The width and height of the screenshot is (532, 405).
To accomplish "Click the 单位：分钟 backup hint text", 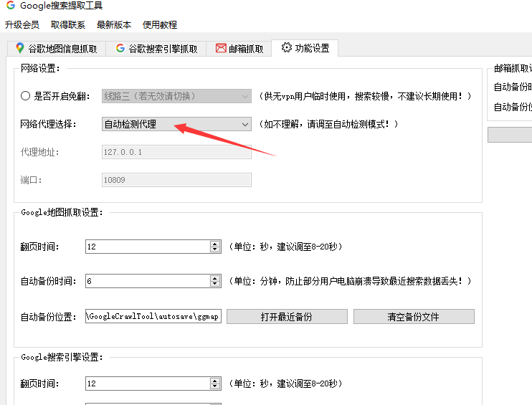I will pyautogui.click(x=350, y=281).
